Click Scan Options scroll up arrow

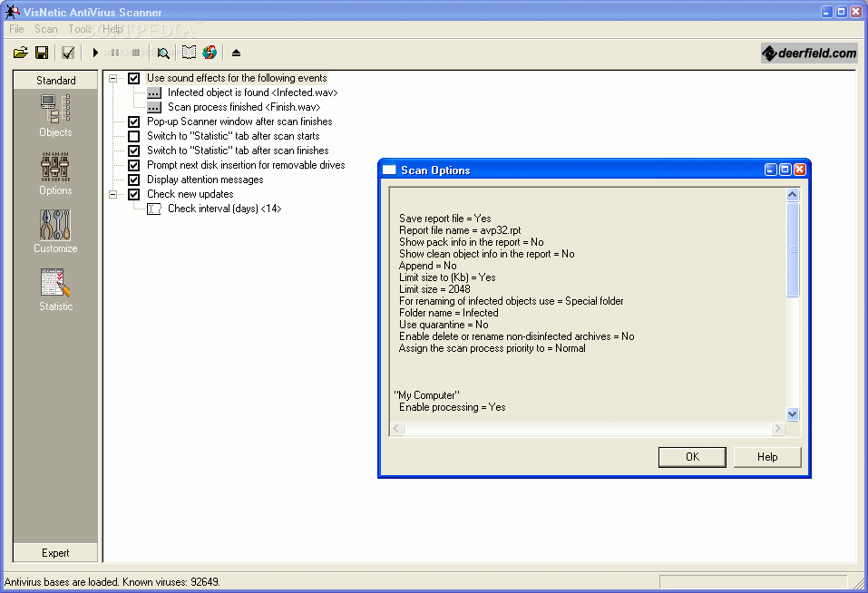(793, 195)
